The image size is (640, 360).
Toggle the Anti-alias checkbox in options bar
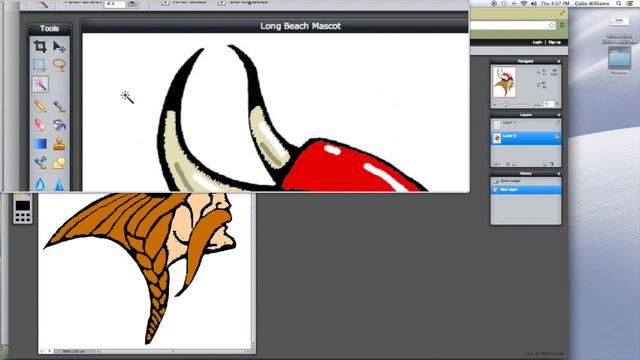[164, 2]
